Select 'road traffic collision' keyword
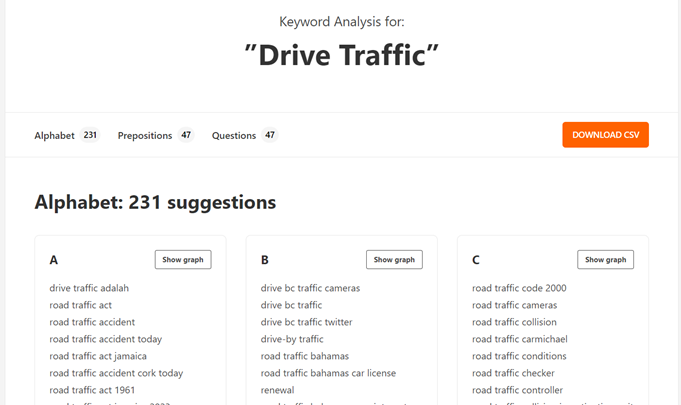 point(515,322)
